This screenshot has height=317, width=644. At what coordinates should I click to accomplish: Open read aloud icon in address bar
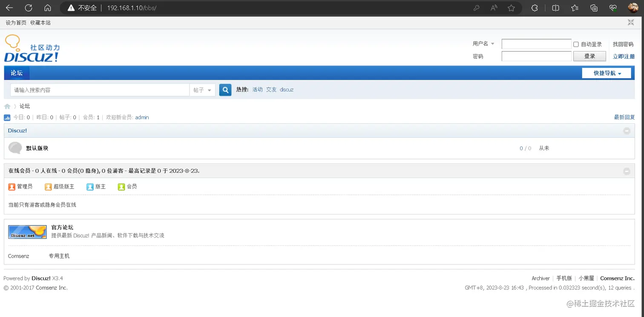pos(494,8)
